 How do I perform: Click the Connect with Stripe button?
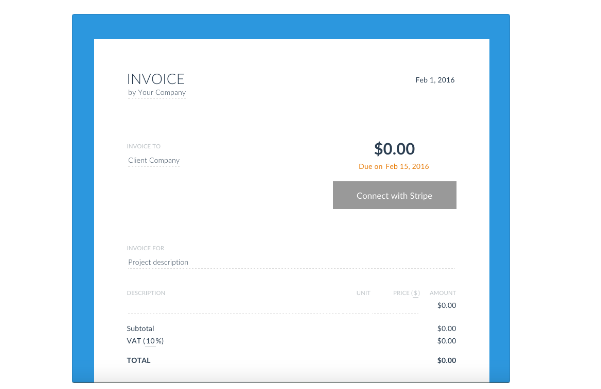[x=394, y=195]
